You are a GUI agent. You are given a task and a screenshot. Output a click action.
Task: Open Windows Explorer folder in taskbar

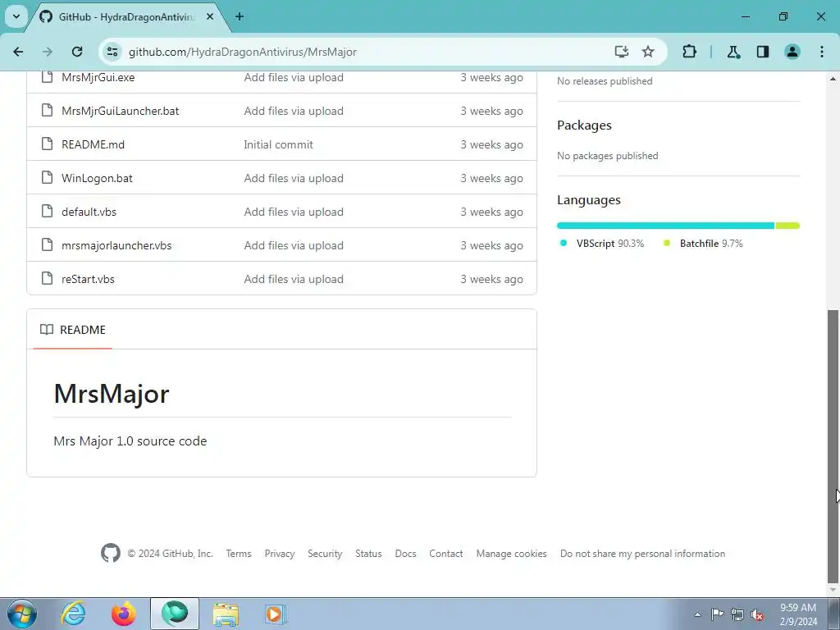[x=226, y=614]
